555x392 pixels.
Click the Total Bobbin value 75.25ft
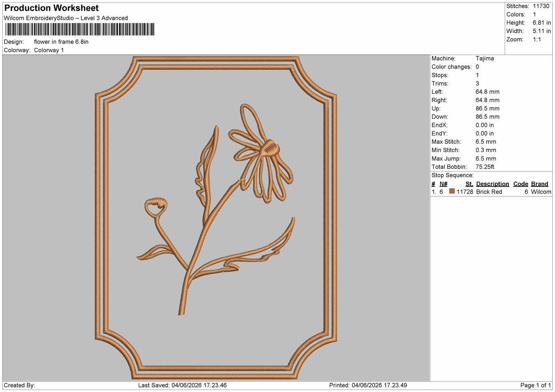coord(485,166)
